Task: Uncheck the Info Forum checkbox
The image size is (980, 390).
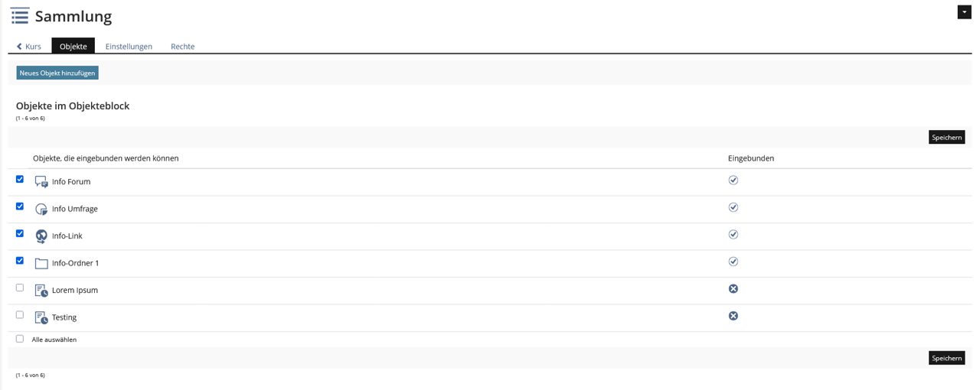Action: pos(20,179)
